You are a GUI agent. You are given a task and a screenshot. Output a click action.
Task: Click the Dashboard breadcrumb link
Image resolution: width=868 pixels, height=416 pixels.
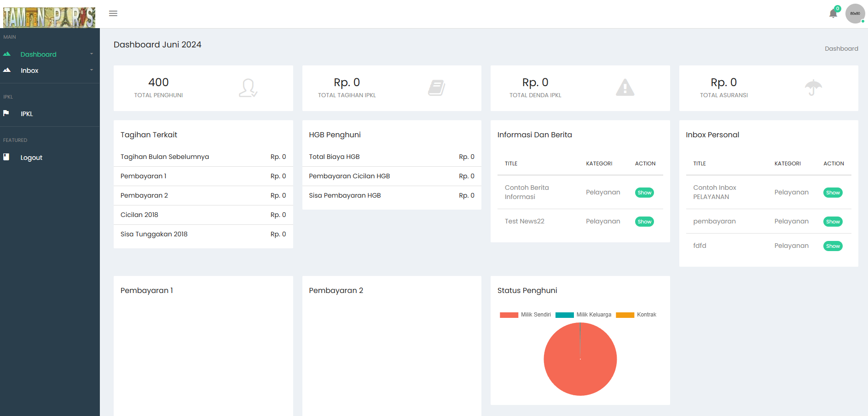(841, 48)
